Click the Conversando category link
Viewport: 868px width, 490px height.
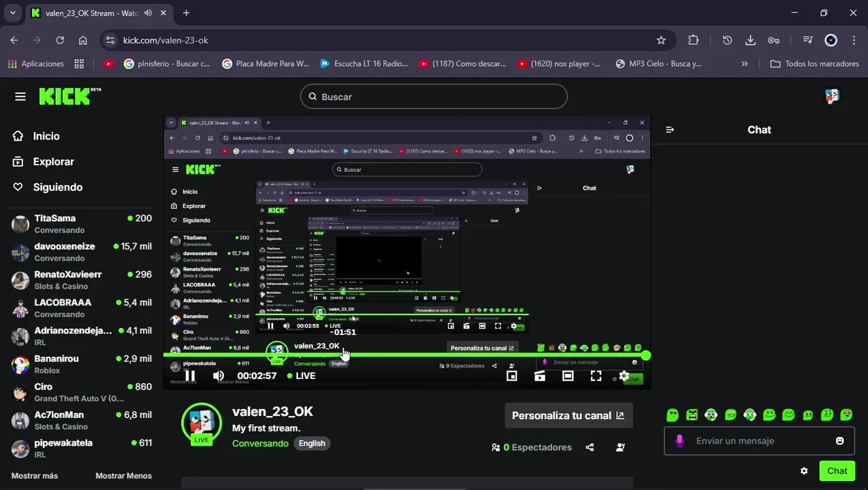click(260, 443)
